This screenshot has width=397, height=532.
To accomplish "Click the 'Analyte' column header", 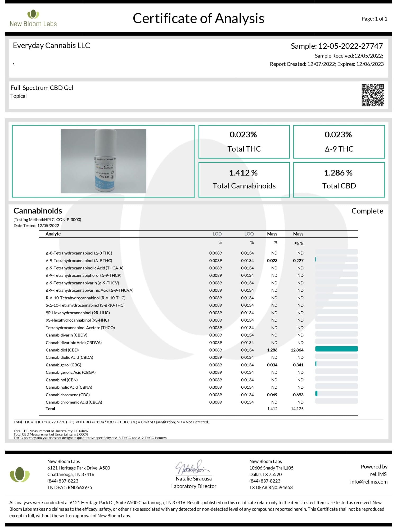I will (x=53, y=234).
